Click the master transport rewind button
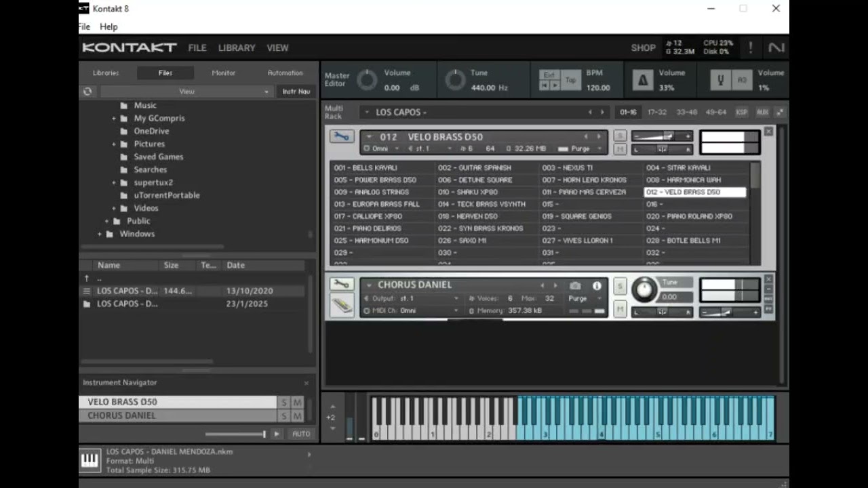The width and height of the screenshot is (868, 488). (544, 85)
